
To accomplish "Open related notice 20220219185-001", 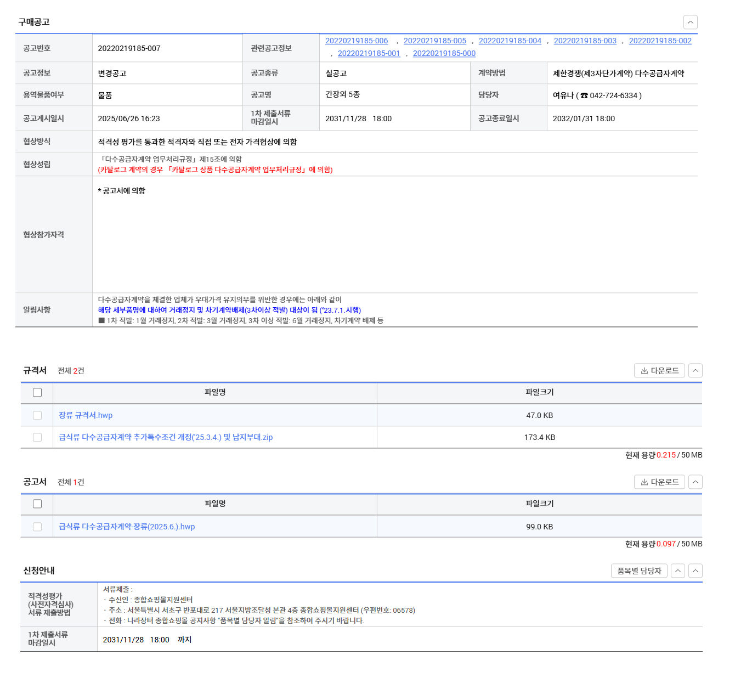I will point(369,54).
